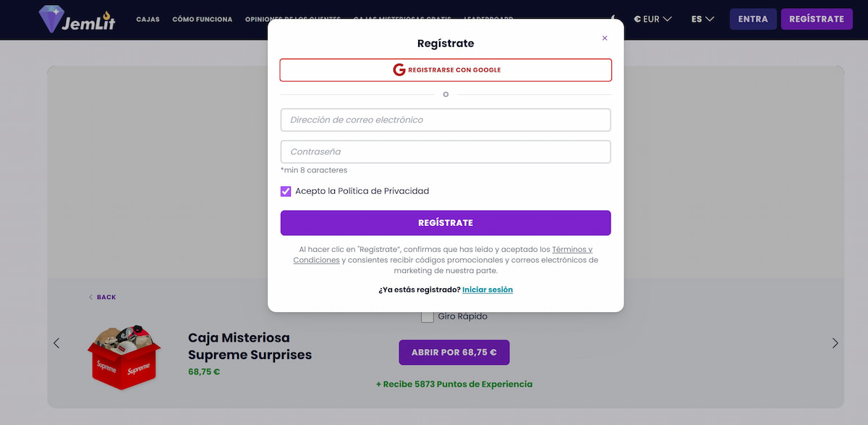Click the Google G icon to sign up
This screenshot has width=868, height=425.
click(x=398, y=70)
